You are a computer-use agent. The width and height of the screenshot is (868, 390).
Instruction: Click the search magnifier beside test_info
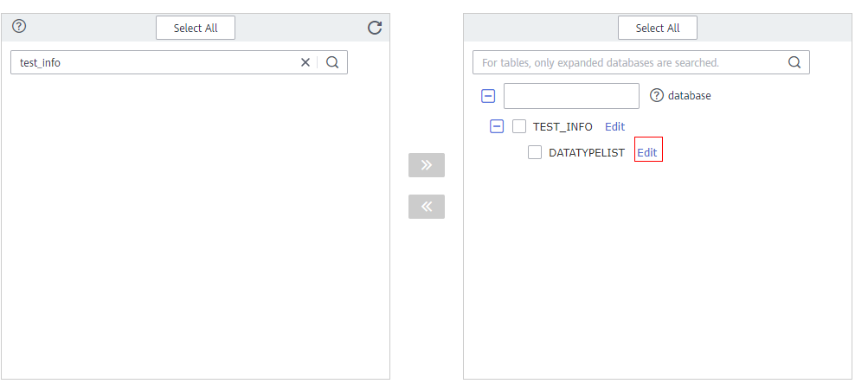(332, 62)
